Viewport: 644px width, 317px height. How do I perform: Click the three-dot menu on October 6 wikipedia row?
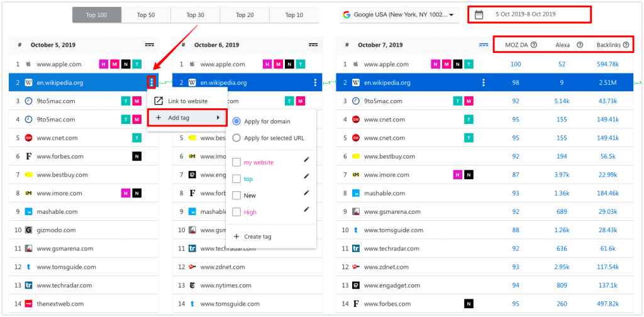tap(316, 82)
